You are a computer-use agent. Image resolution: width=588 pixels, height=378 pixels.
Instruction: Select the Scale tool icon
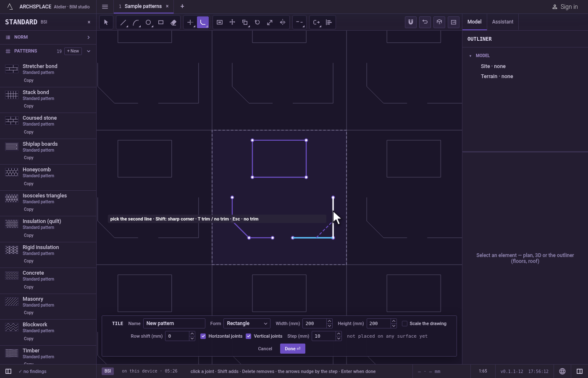pos(270,22)
